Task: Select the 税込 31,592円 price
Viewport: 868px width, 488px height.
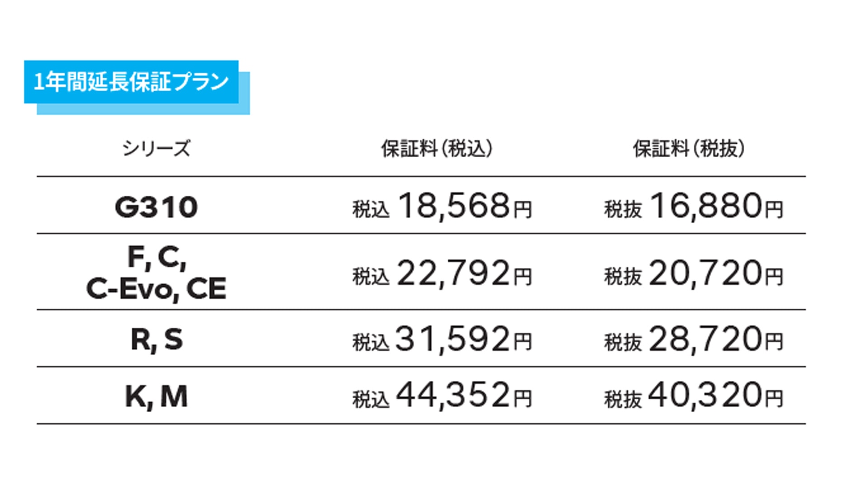Action: (442, 339)
